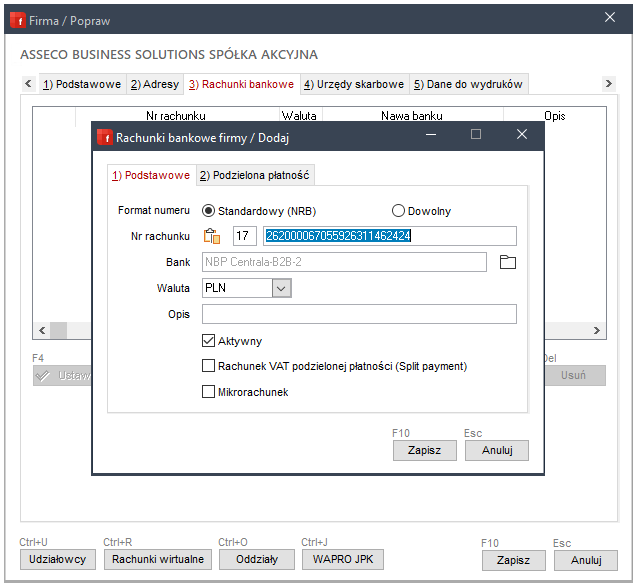Enable Rachunek VAT podzielonej płatności checkbox
This screenshot has width=637, height=586.
coord(209,367)
